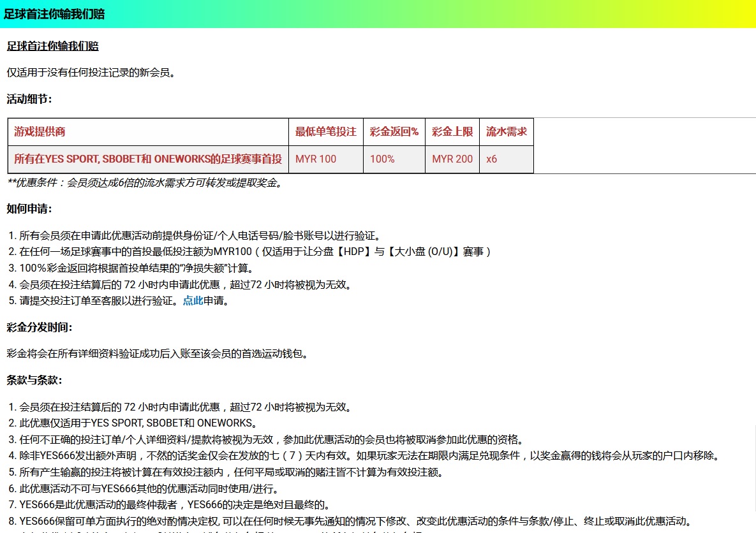The width and height of the screenshot is (756, 533).
Task: Select the '游戏提供商' table column header
Action: pyautogui.click(x=40, y=132)
